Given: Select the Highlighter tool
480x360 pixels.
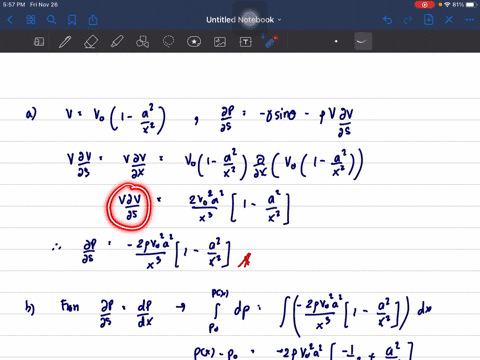Looking at the screenshot, I should point(117,42).
